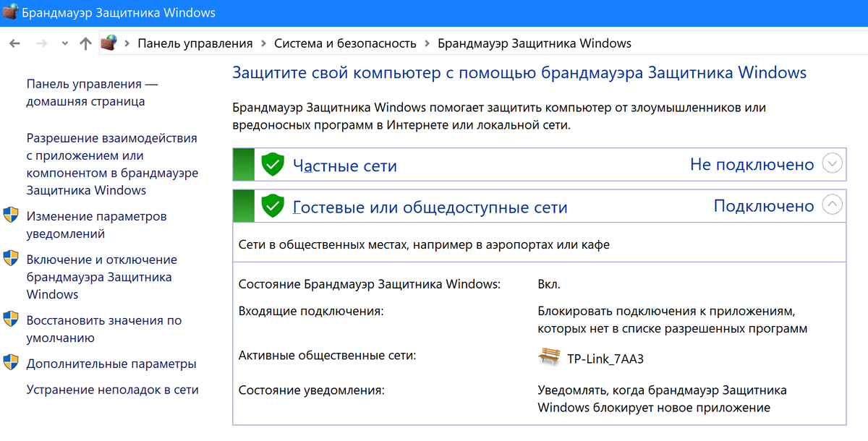868x441 pixels.
Task: Click the Forward navigation arrow
Action: pos(42,43)
